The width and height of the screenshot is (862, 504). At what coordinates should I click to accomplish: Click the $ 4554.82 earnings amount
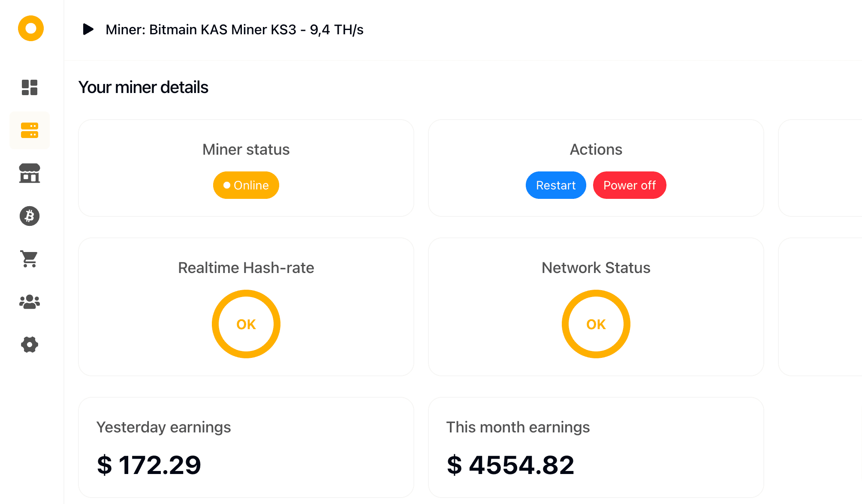510,465
